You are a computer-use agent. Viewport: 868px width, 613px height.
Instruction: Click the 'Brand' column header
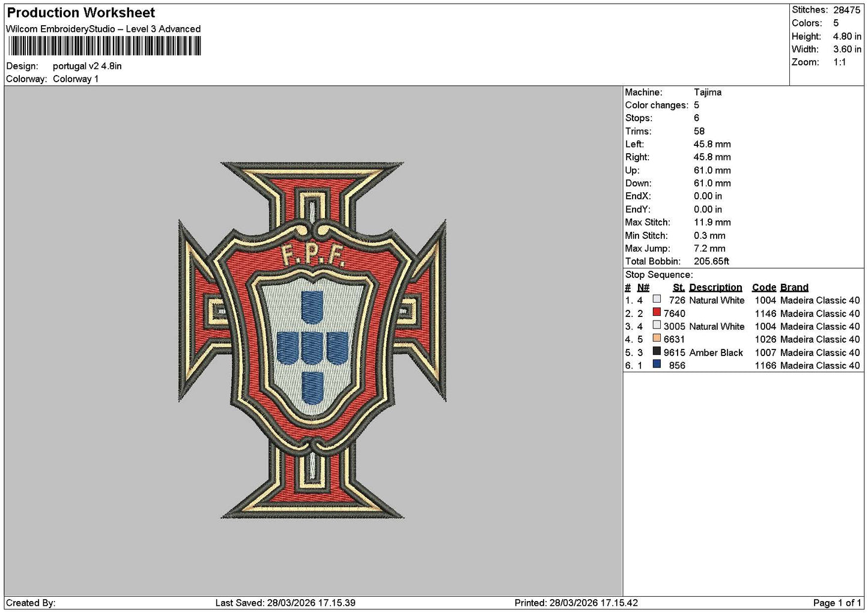pos(794,288)
